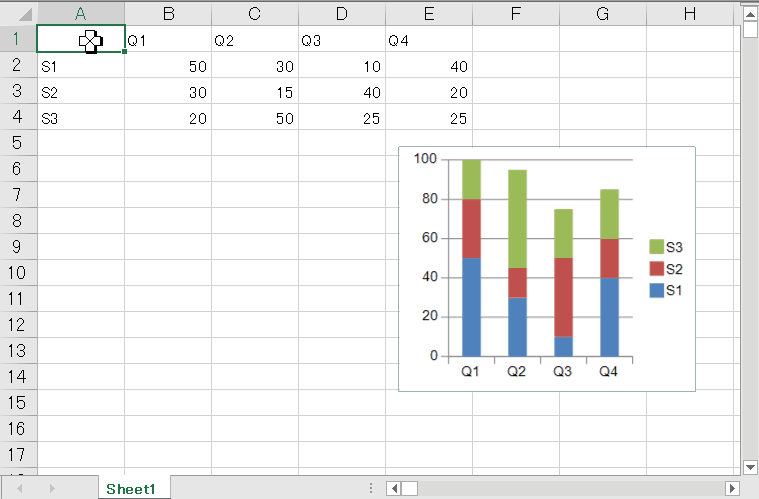Select column E header
This screenshot has width=759, height=499.
pos(429,14)
